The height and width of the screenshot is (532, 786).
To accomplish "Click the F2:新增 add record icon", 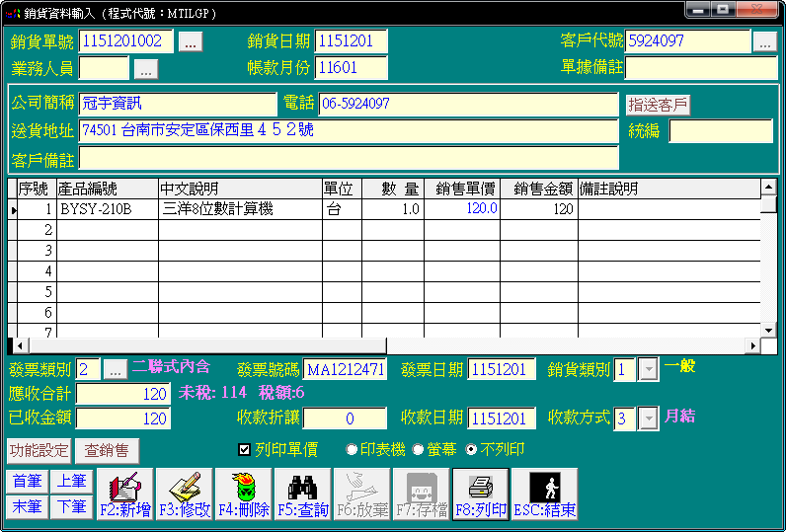I will tap(124, 494).
